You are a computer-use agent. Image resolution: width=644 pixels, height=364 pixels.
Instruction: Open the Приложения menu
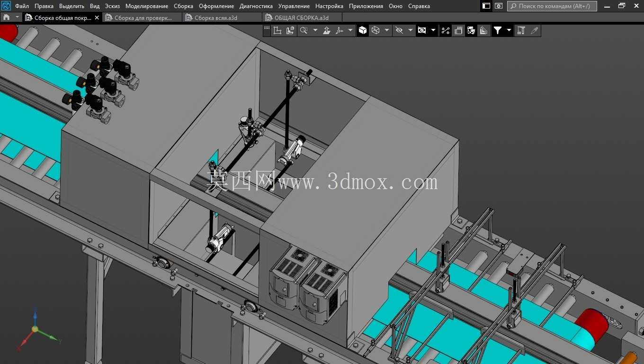[x=366, y=6]
